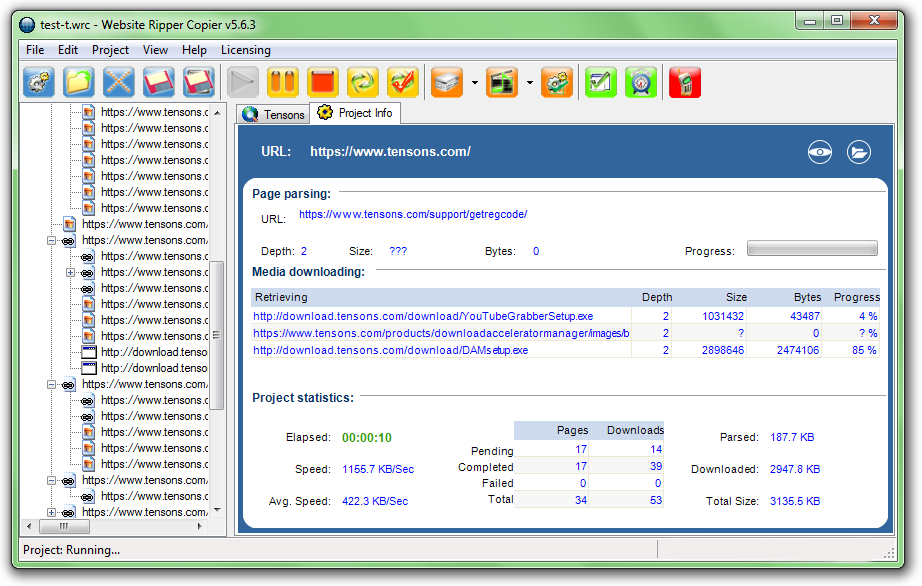Click the Project: Running... status text
This screenshot has height=586, width=922.
click(x=71, y=550)
